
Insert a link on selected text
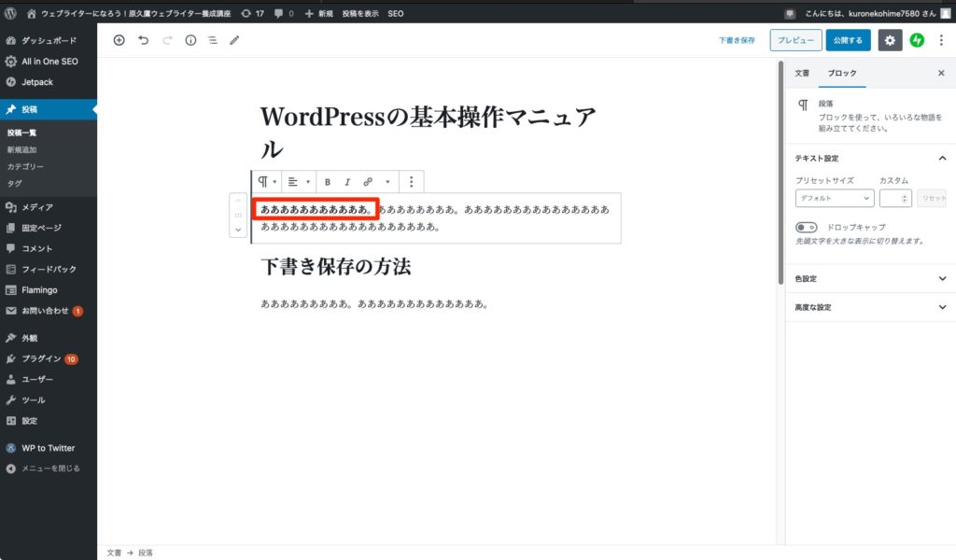point(368,182)
